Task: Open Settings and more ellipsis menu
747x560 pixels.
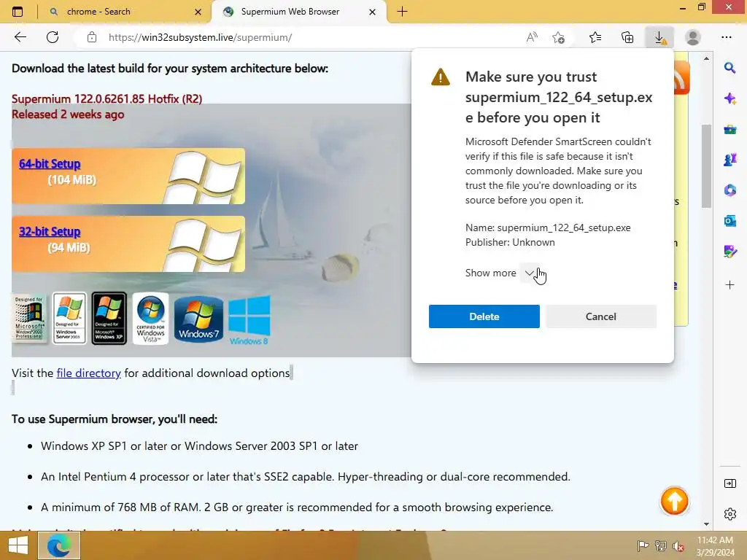Action: click(726, 37)
